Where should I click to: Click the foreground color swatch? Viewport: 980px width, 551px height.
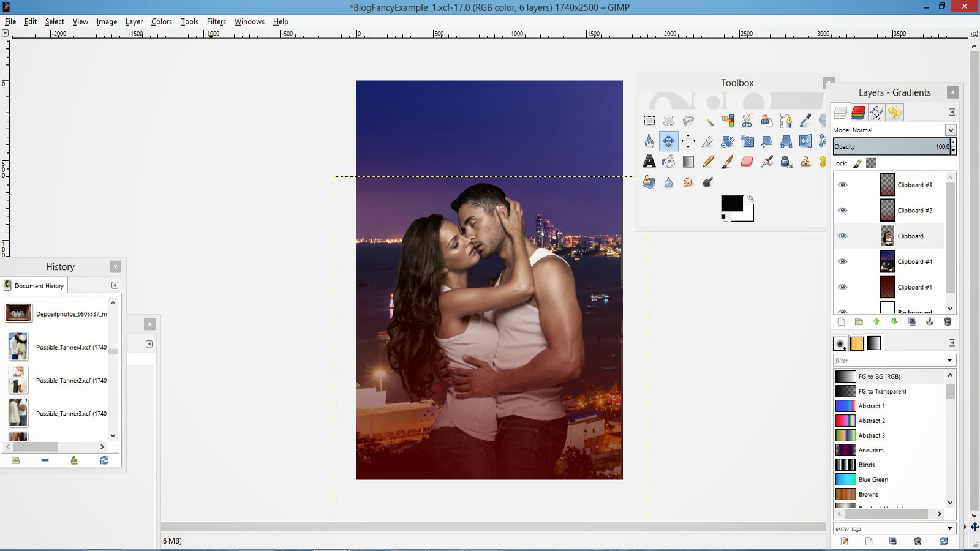pyautogui.click(x=732, y=204)
